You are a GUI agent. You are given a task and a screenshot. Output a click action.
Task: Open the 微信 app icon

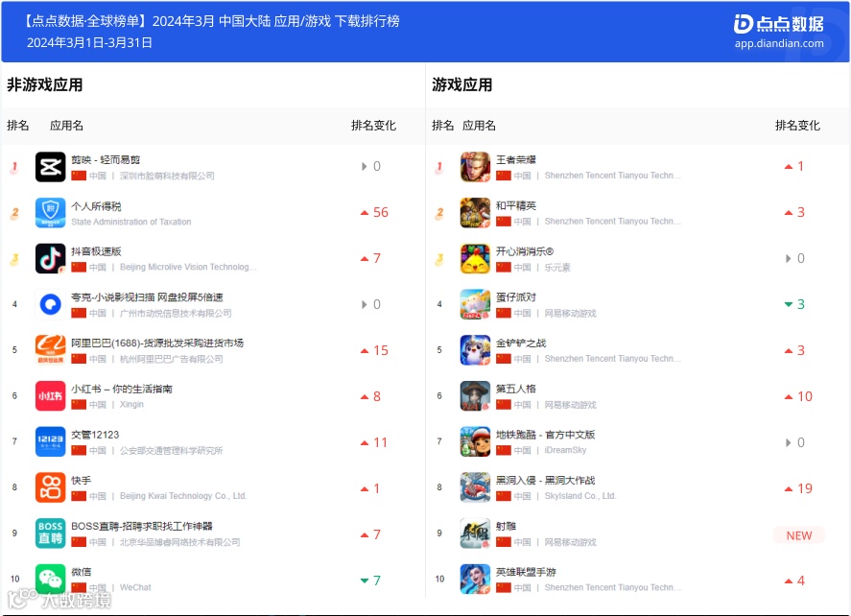pos(51,580)
